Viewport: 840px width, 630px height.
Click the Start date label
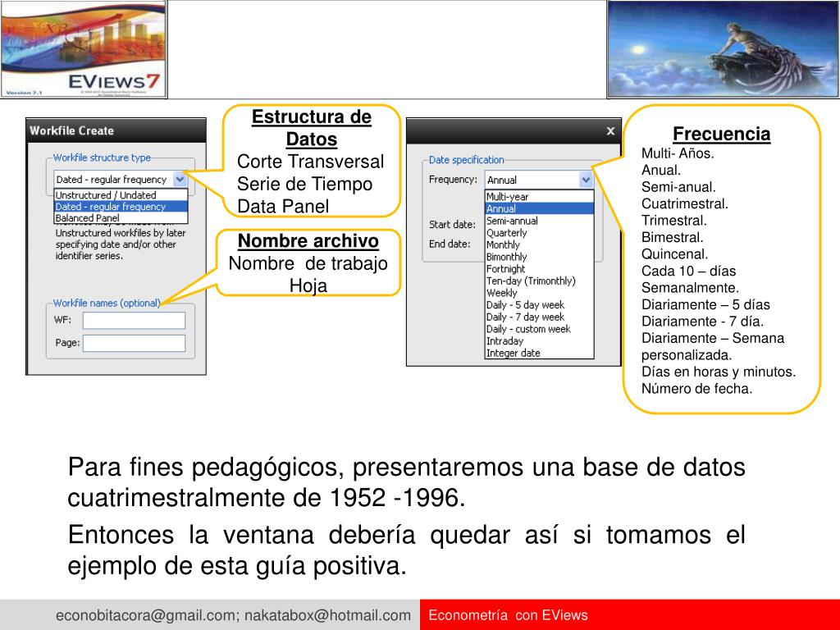pos(452,225)
